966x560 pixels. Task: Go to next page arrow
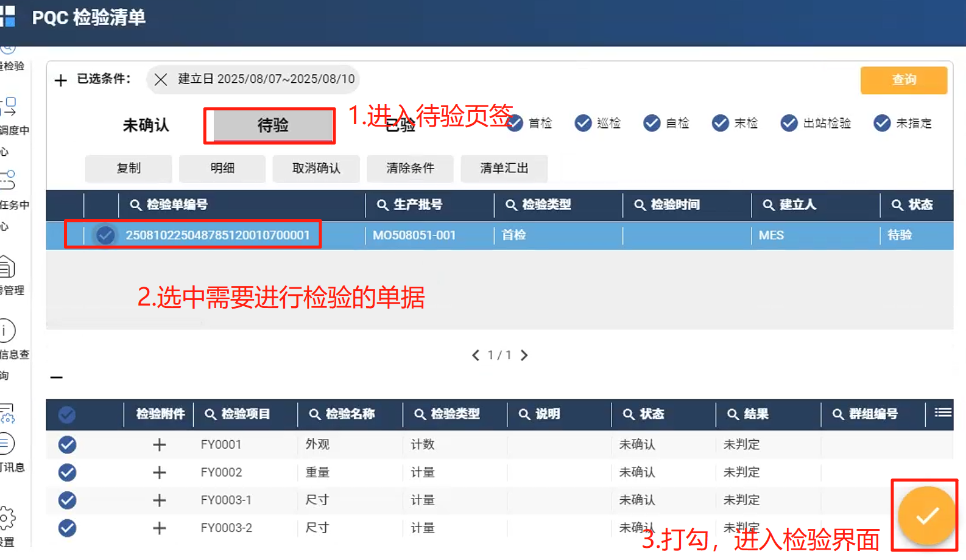point(524,355)
